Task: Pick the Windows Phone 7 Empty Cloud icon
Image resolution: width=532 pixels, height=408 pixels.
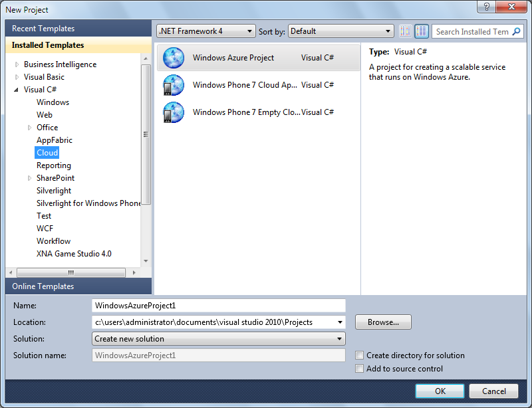Action: 174,112
